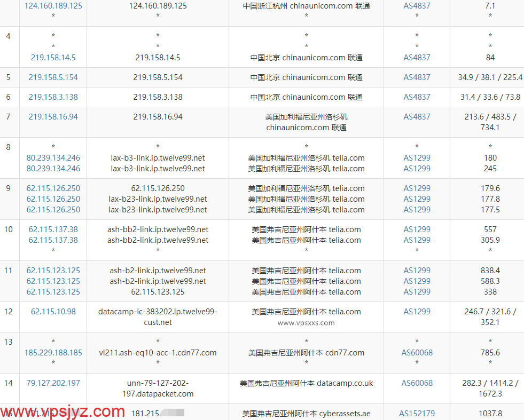Select the AS1299 link in hop 12

click(417, 311)
